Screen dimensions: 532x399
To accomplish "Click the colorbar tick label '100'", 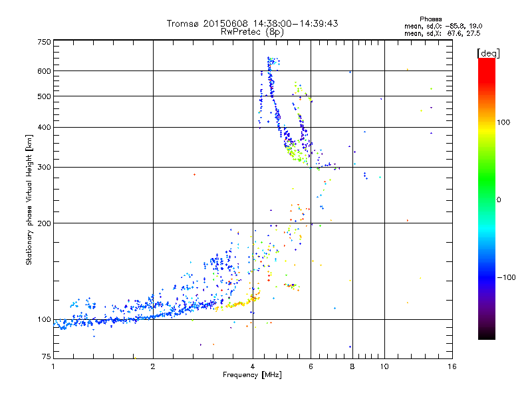I will tap(503, 122).
